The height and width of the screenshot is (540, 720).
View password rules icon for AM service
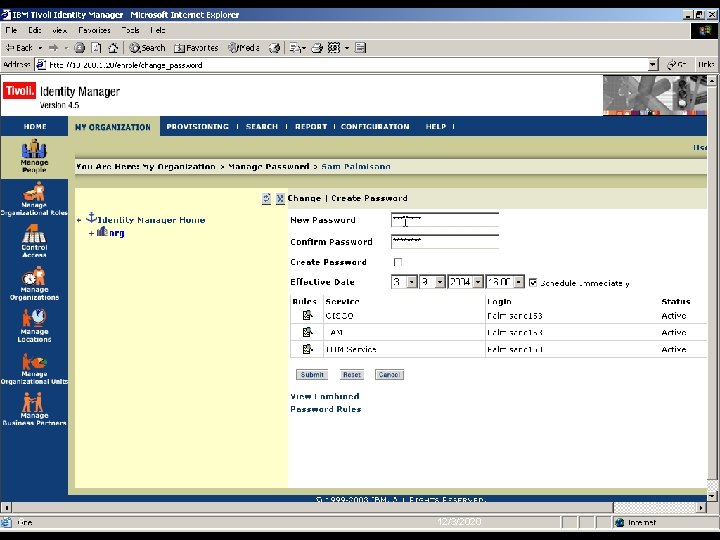coord(307,332)
